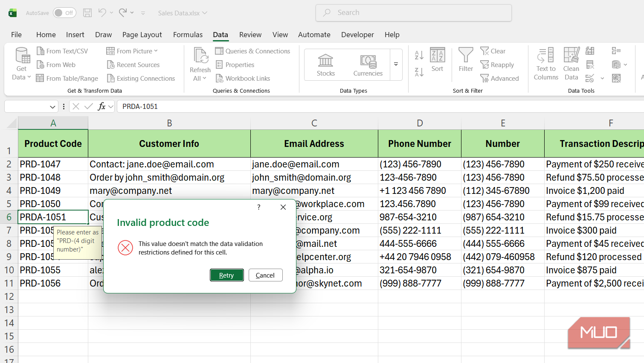Undo the last action

point(102,13)
